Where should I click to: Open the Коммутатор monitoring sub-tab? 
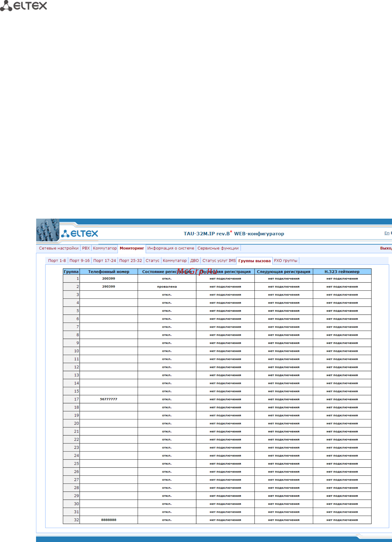point(175,260)
